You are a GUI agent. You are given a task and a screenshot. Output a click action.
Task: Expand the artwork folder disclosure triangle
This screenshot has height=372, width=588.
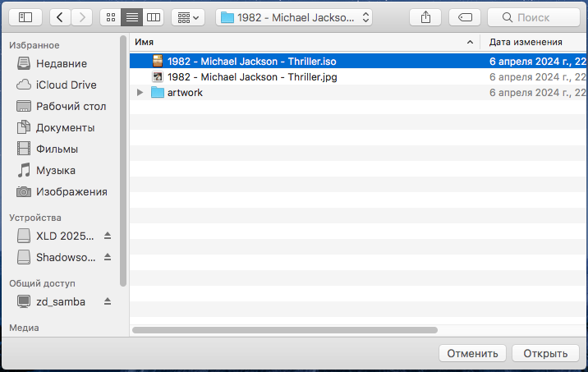pyautogui.click(x=140, y=92)
